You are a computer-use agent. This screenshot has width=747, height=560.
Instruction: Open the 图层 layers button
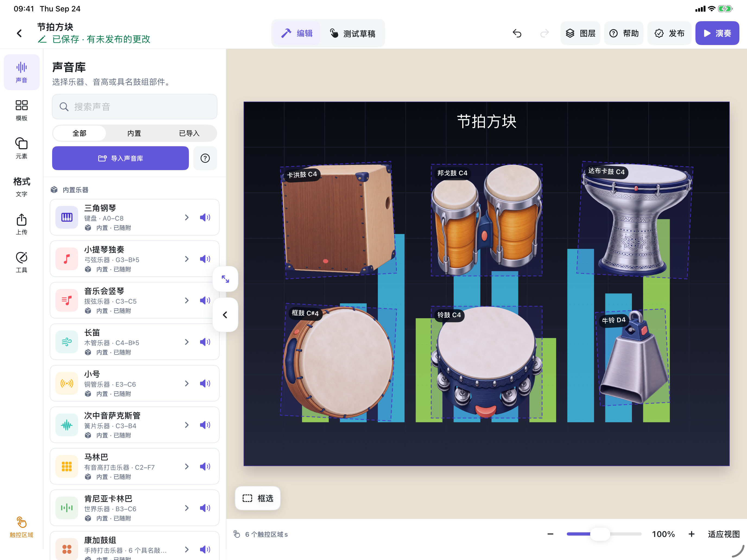[x=580, y=33]
